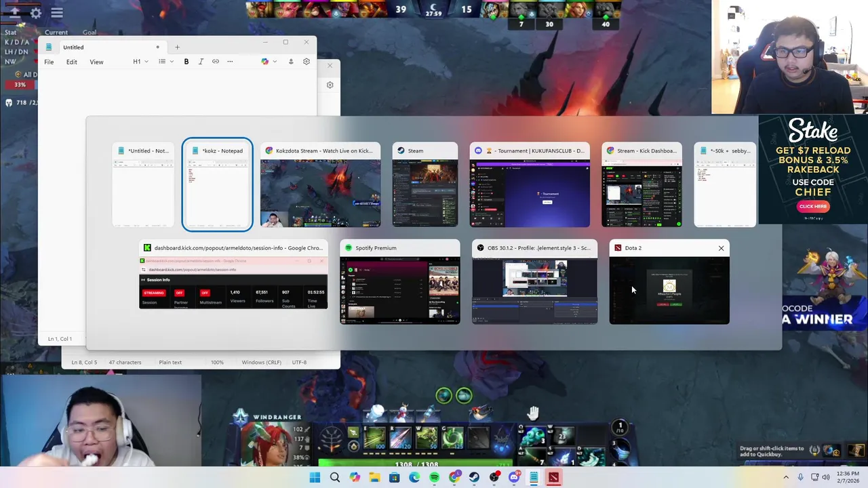The image size is (868, 488).
Task: Open the settings gear at top left of game
Action: [36, 12]
